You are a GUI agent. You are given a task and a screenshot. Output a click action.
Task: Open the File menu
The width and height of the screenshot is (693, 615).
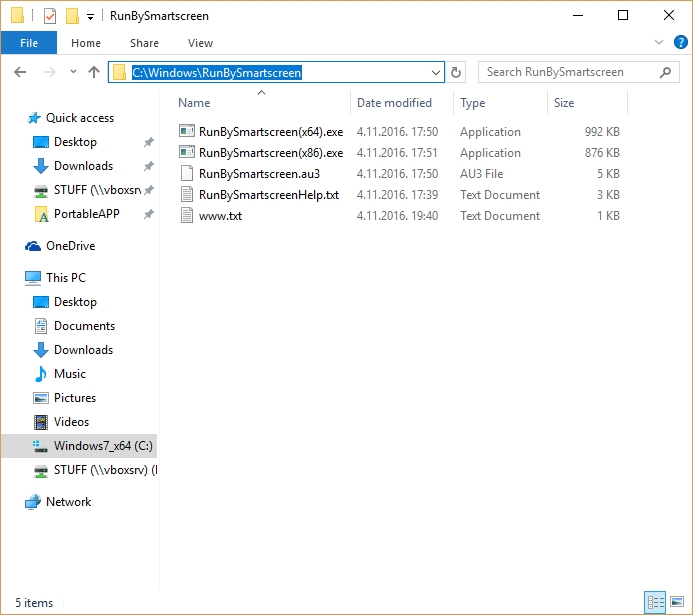pyautogui.click(x=29, y=43)
